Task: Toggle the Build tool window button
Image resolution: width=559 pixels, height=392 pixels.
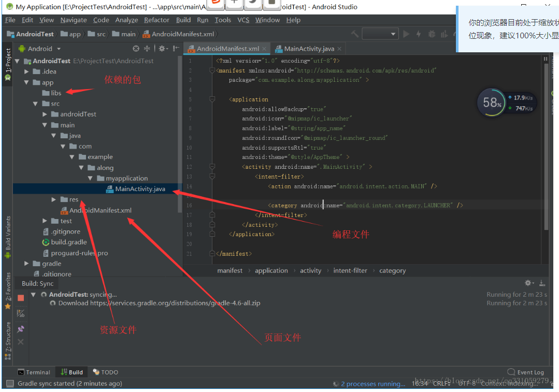Action: pyautogui.click(x=71, y=372)
